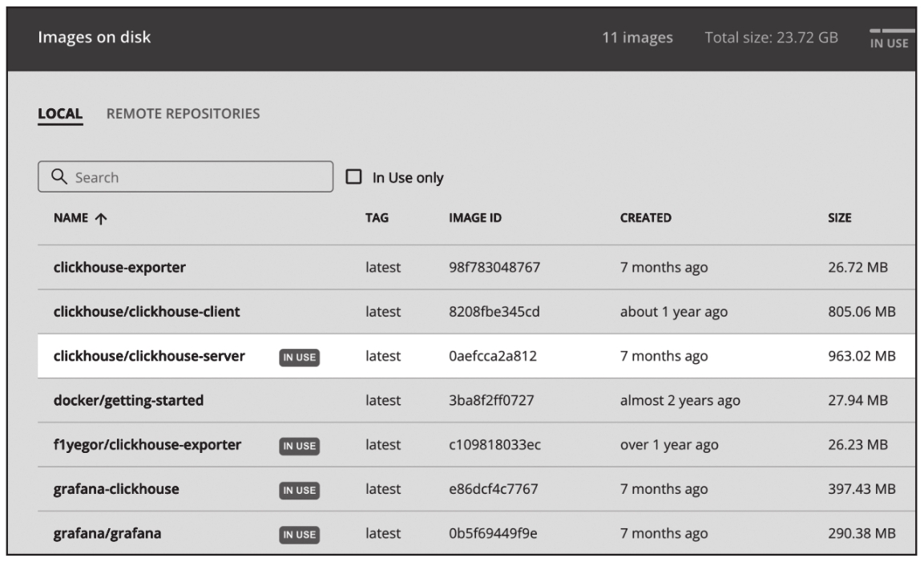This screenshot has width=924, height=562.
Task: Click 'about 1 year ago' created value
Action: [673, 311]
